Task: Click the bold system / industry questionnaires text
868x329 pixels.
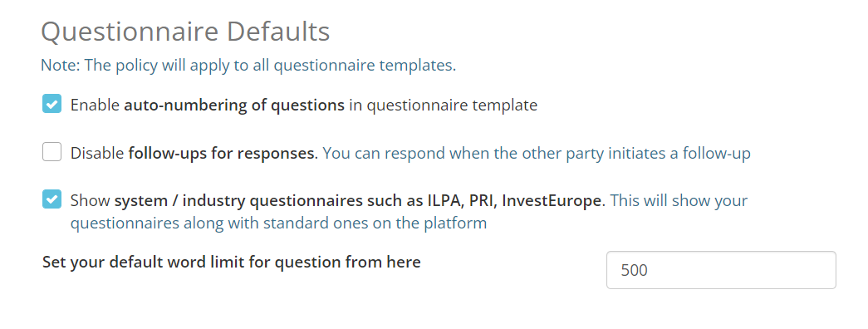Action: [x=358, y=200]
